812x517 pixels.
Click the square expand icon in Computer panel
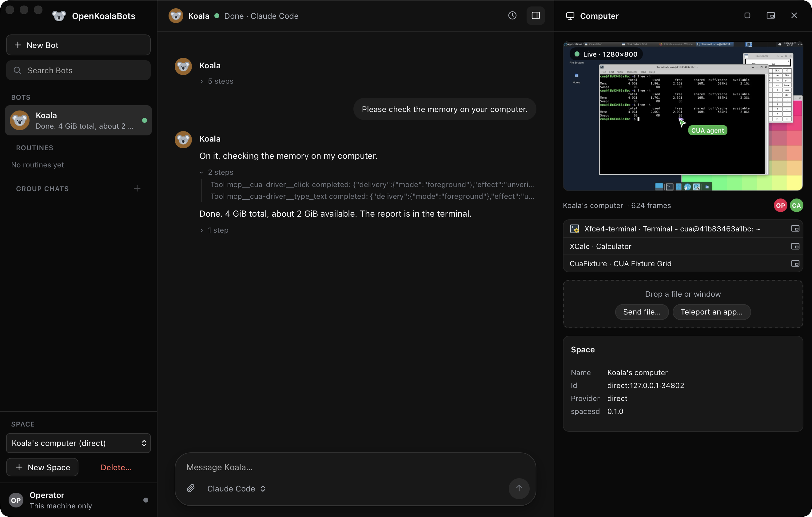[x=747, y=15]
